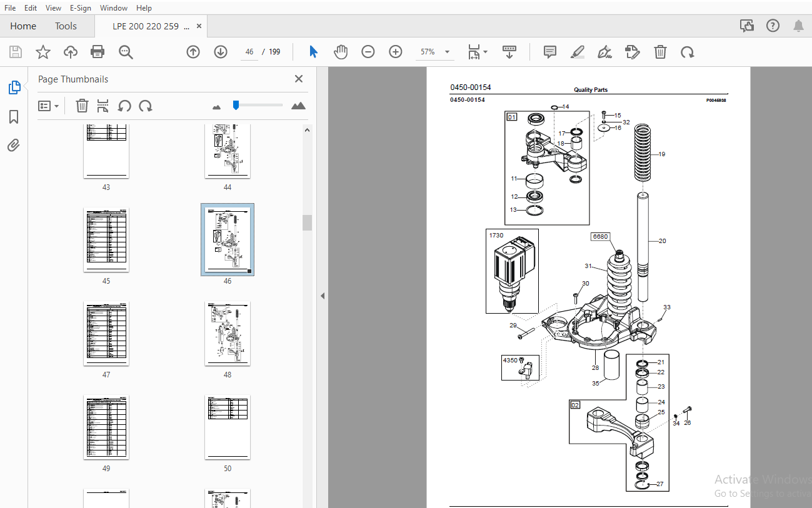Open the Sign document tool
Screen dimensions: 812x508
(604, 52)
